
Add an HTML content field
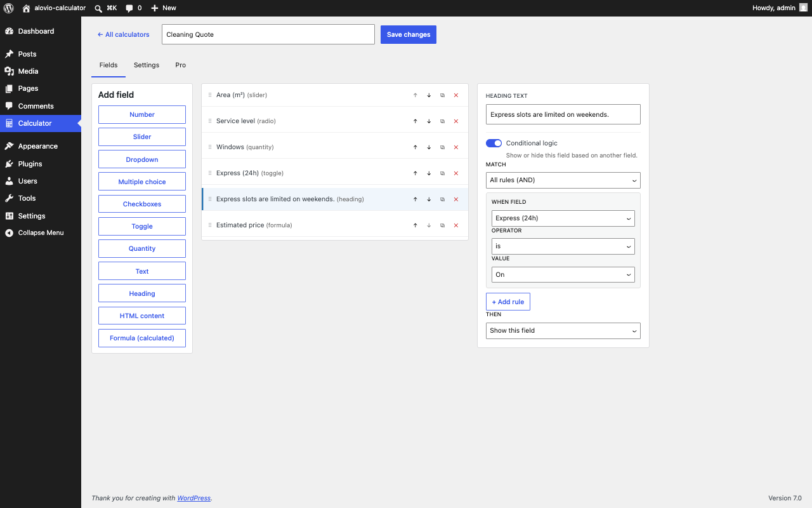(142, 316)
